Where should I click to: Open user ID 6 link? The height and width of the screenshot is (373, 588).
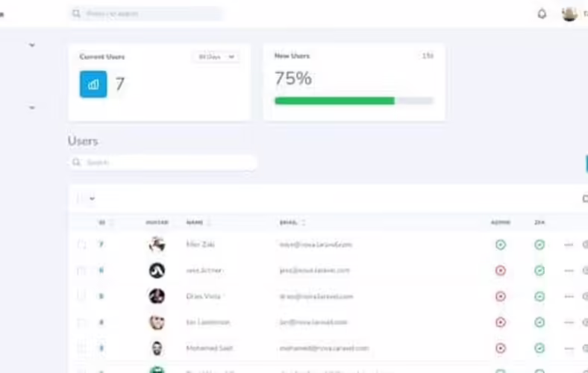coord(101,270)
